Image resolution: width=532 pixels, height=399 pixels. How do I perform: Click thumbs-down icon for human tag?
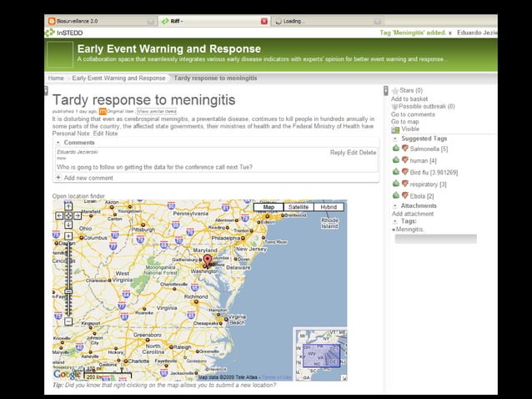pos(405,160)
